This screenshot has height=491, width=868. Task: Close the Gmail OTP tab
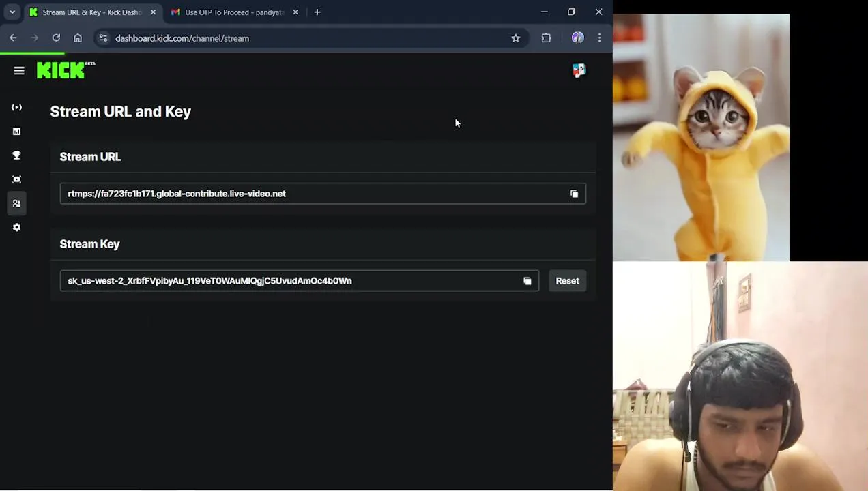295,12
